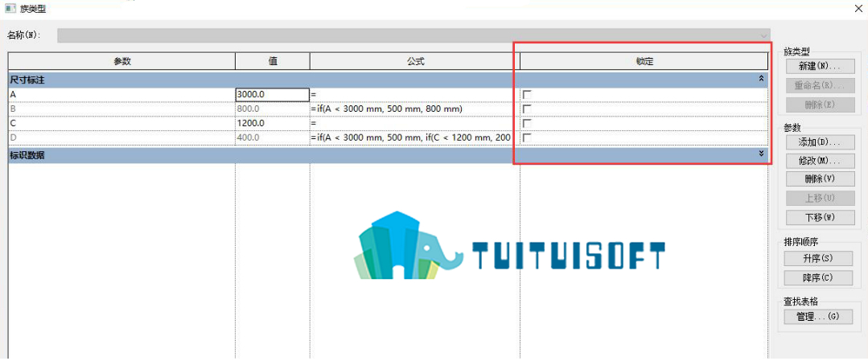Click the value field 3000.0 for A

pyautogui.click(x=273, y=95)
